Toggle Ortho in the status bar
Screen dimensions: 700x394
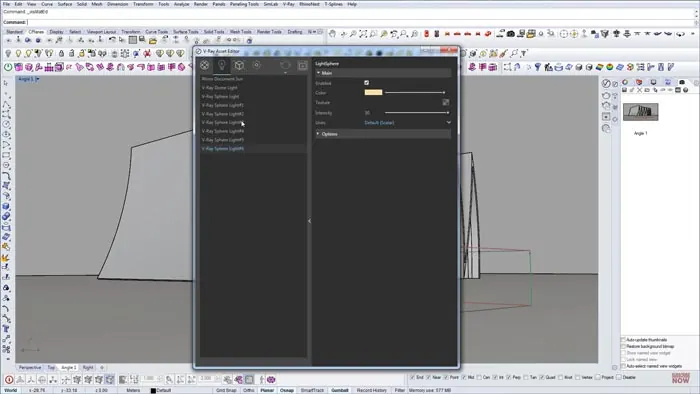pos(249,390)
